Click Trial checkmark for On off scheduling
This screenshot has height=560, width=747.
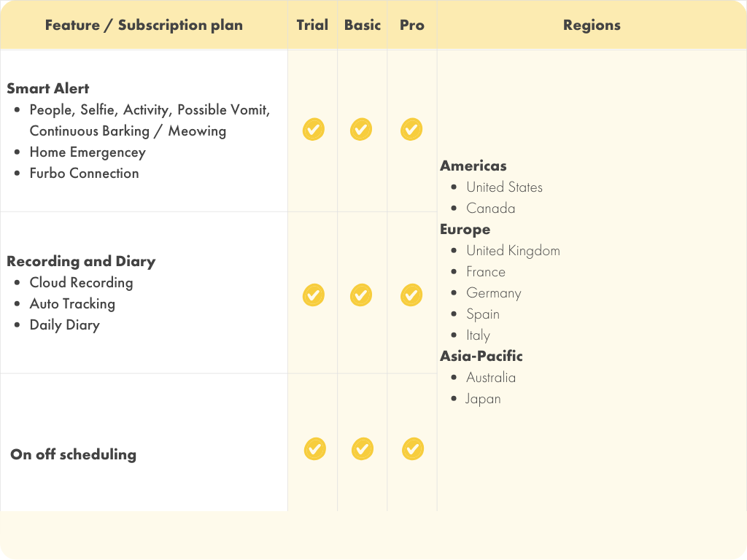point(315,448)
